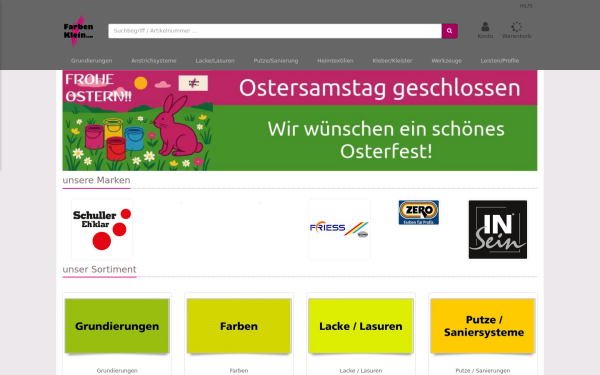Open the Kleber/Kleister navigation menu
600x375 pixels.
coord(393,60)
